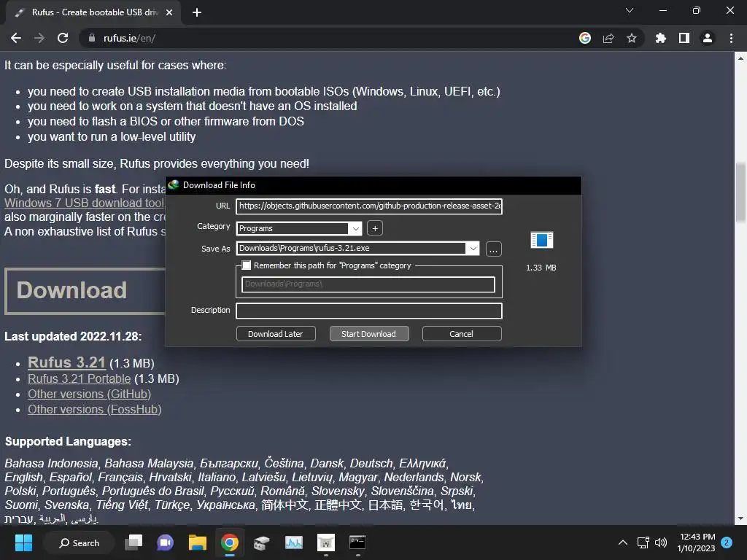Share this page via share icon

tap(608, 38)
